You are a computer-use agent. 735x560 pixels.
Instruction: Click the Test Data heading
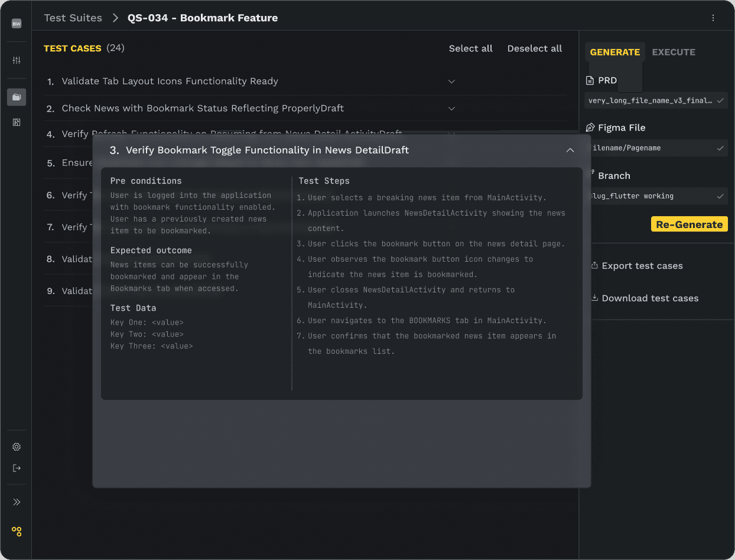click(133, 308)
